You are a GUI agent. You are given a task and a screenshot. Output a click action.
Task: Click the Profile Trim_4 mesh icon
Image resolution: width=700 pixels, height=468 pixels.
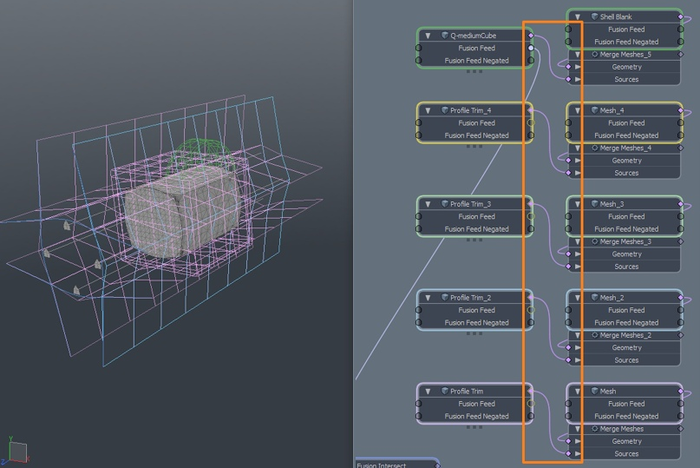click(x=444, y=110)
